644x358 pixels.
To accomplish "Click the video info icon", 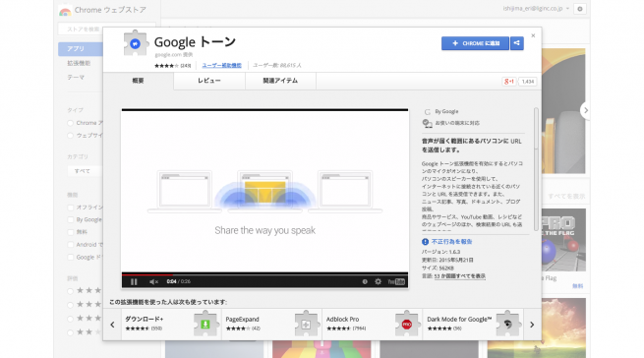I will point(365,281).
